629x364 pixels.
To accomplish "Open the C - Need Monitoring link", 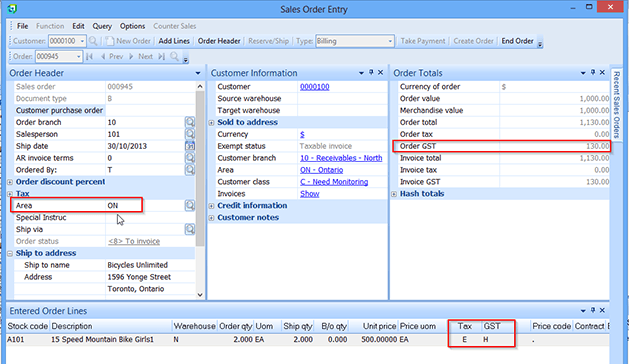I will [x=334, y=182].
